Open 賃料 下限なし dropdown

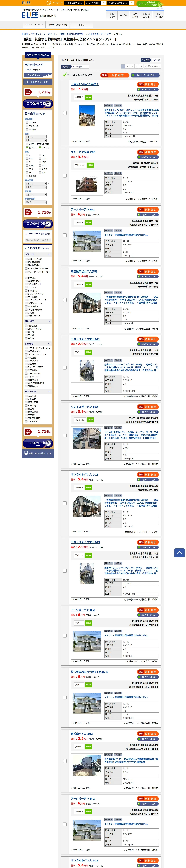(36, 137)
